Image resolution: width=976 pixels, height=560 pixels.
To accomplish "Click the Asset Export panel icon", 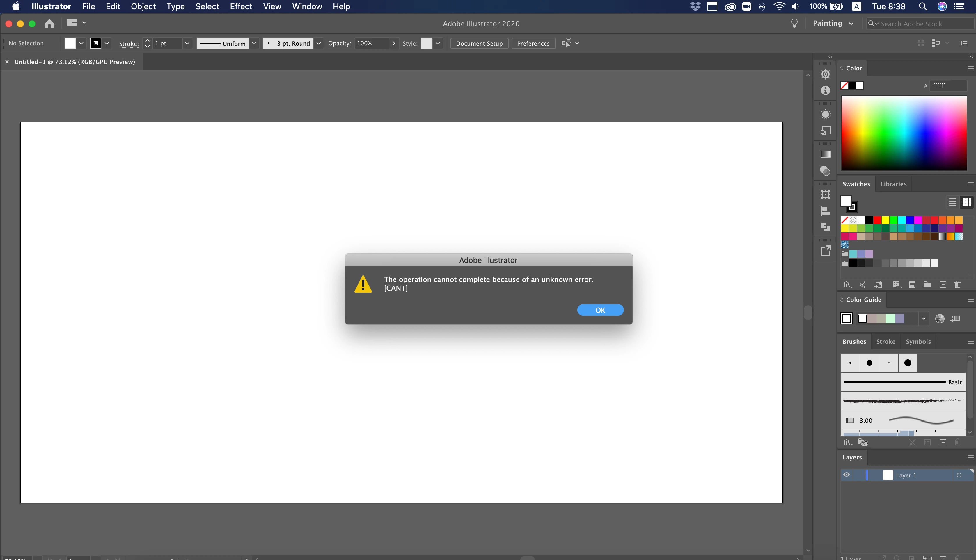I will click(825, 251).
